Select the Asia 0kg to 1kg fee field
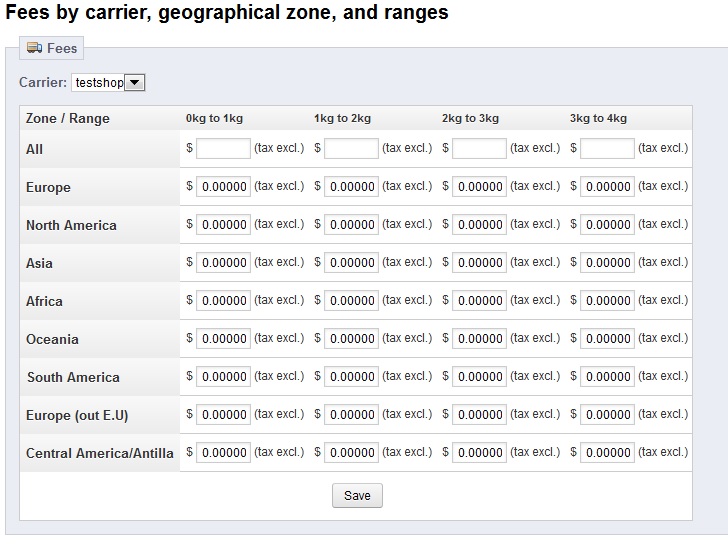 pyautogui.click(x=223, y=263)
